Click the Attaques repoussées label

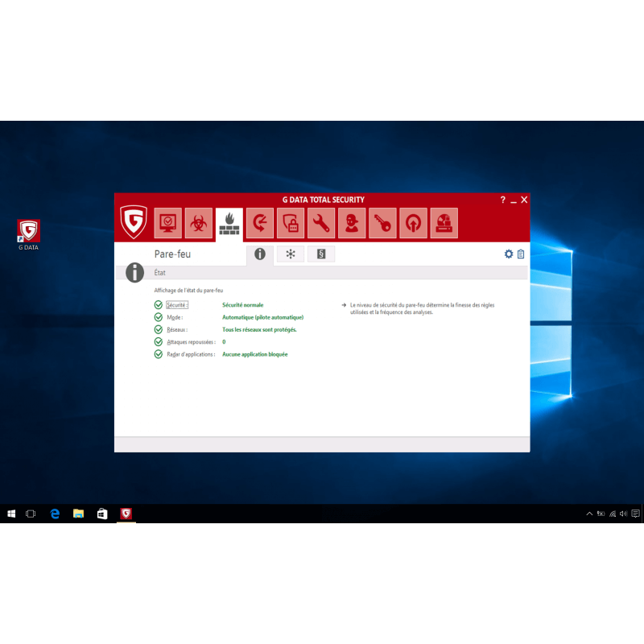pyautogui.click(x=191, y=341)
